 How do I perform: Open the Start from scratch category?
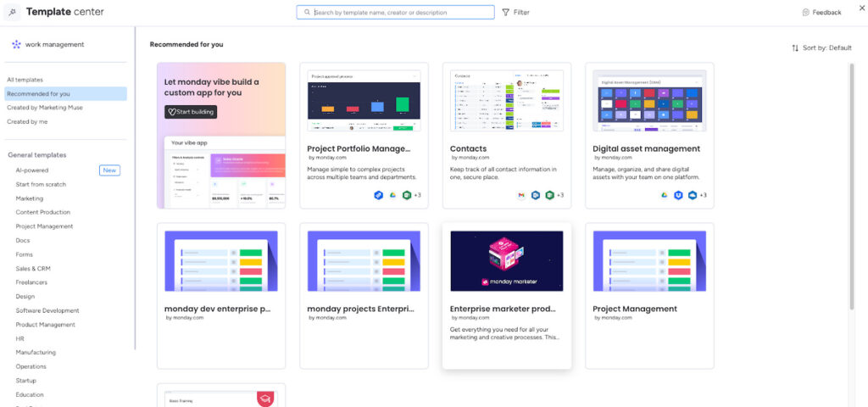pyautogui.click(x=41, y=184)
